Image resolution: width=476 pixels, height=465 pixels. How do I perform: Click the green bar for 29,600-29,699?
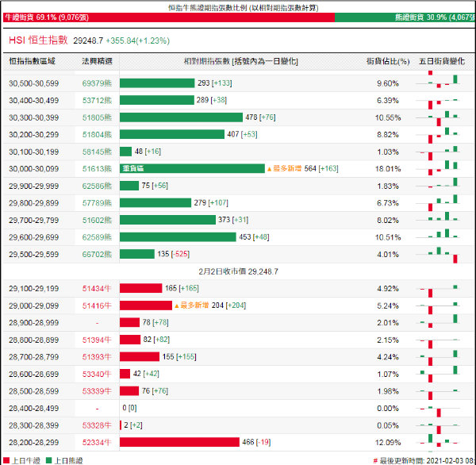(x=178, y=237)
